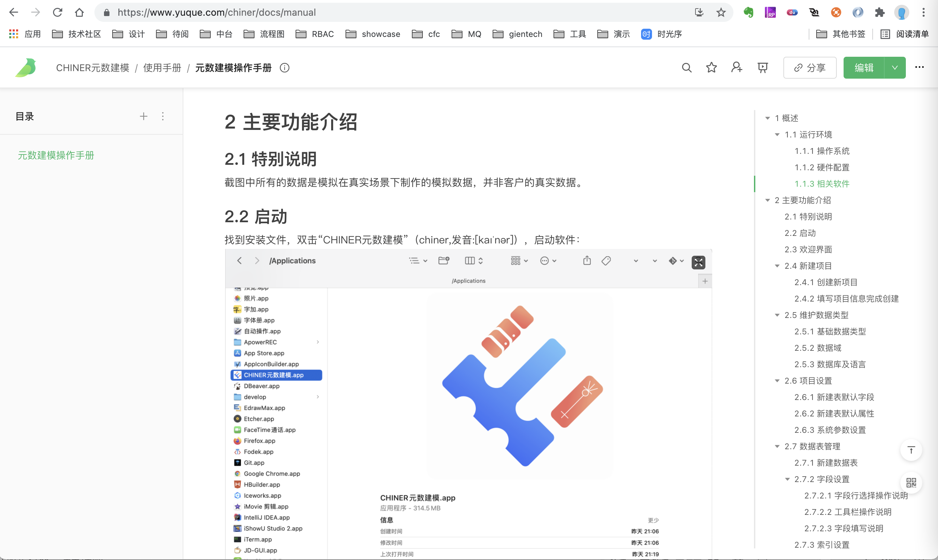The image size is (938, 560).
Task: Open dropdown arrow next to 编辑
Action: coord(895,68)
